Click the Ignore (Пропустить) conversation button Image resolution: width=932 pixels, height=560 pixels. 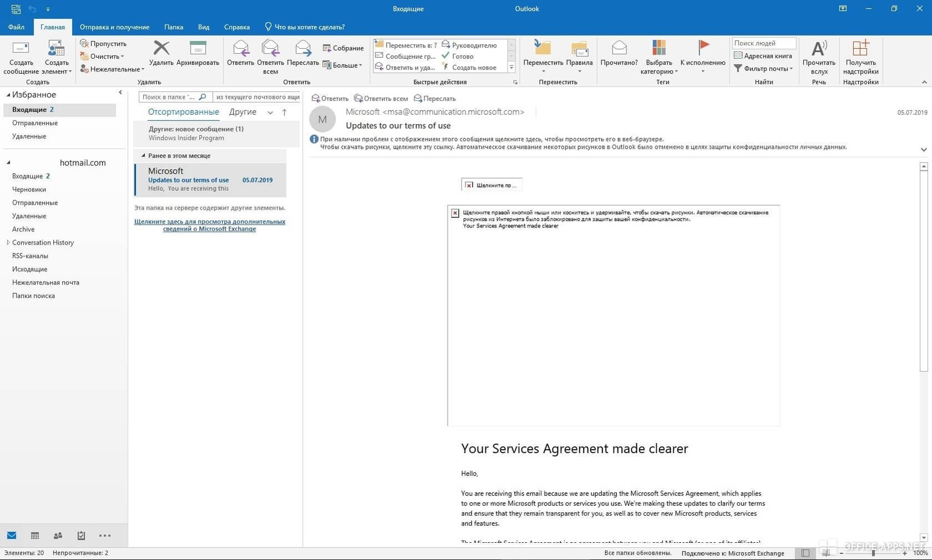[x=103, y=43]
